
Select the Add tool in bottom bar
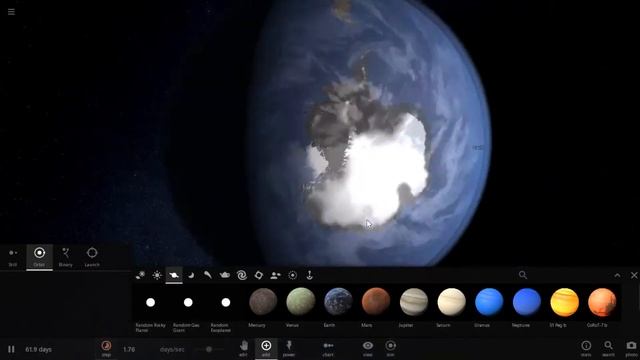(x=266, y=348)
